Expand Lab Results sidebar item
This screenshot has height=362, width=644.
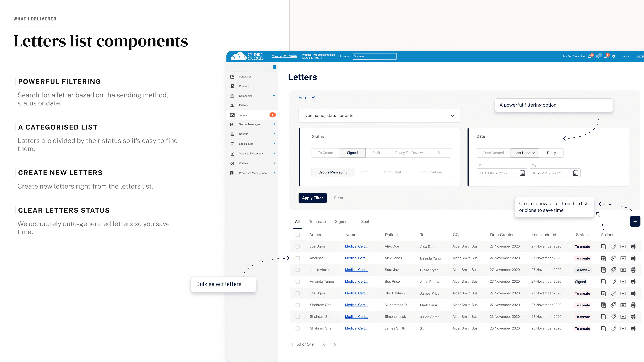click(x=274, y=144)
